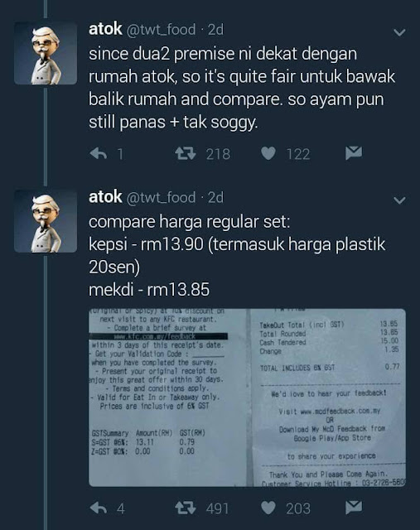Expand the first tweet's options chevron
Screen dimensions: 420x530
(x=399, y=32)
